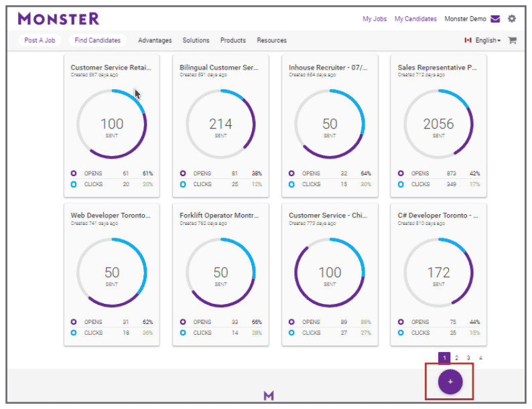Click the Canadian flag icon
Screen dimensions: 532x409
click(x=468, y=40)
